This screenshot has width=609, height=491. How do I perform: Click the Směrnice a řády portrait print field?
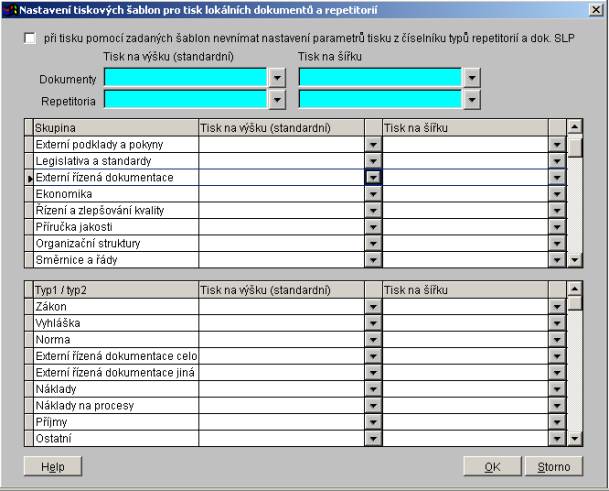tap(281, 259)
